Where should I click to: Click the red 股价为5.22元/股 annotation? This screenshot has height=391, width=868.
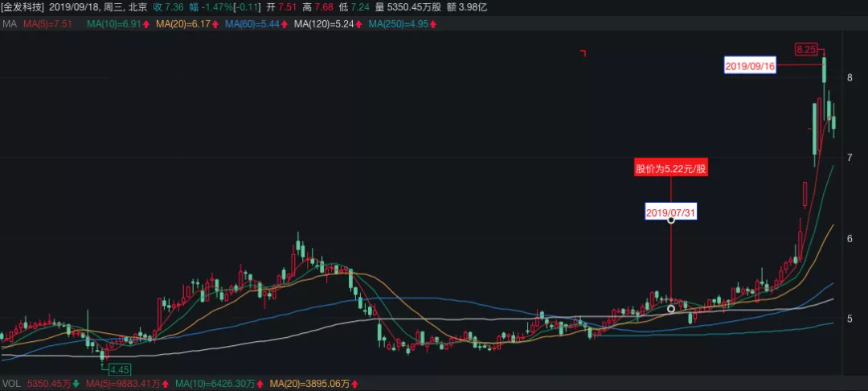coord(671,168)
